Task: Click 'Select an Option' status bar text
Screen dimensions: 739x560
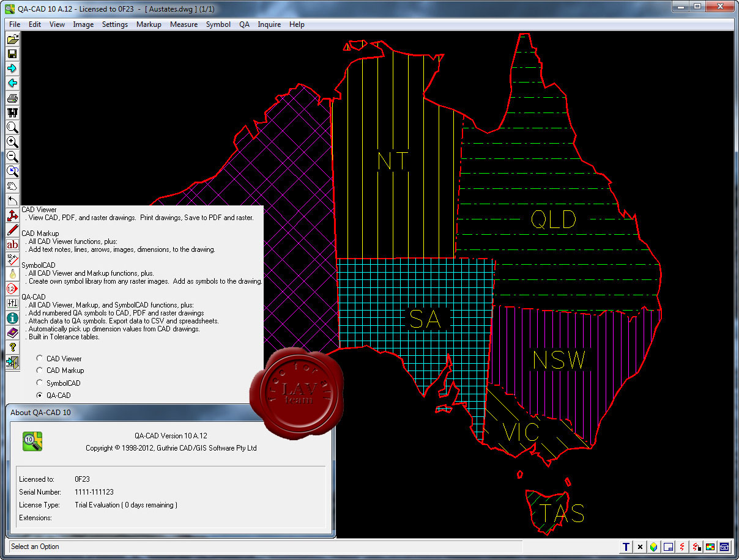Action: pos(35,547)
